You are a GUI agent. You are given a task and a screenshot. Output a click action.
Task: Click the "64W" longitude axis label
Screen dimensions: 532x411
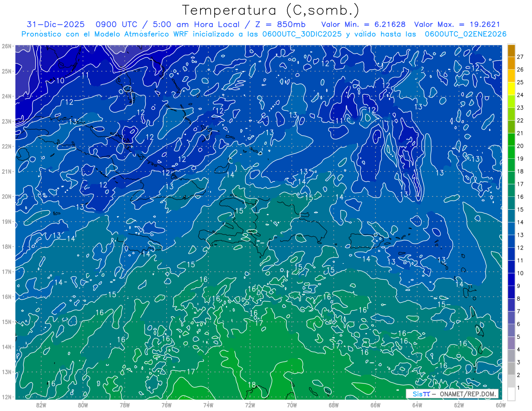point(417,405)
